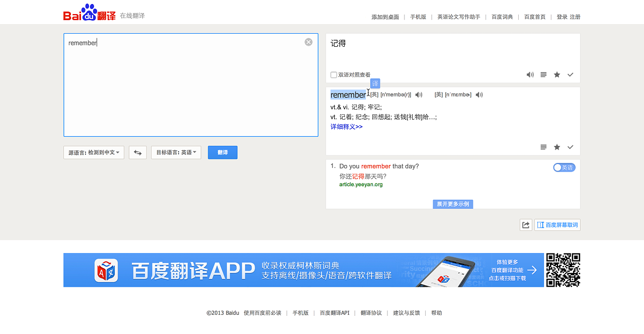Enable the 双语对照查看 checkbox
644x334 pixels.
point(334,75)
